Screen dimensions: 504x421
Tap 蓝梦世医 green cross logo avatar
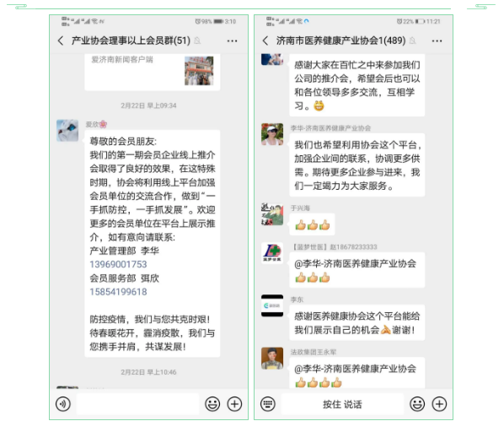(x=272, y=253)
